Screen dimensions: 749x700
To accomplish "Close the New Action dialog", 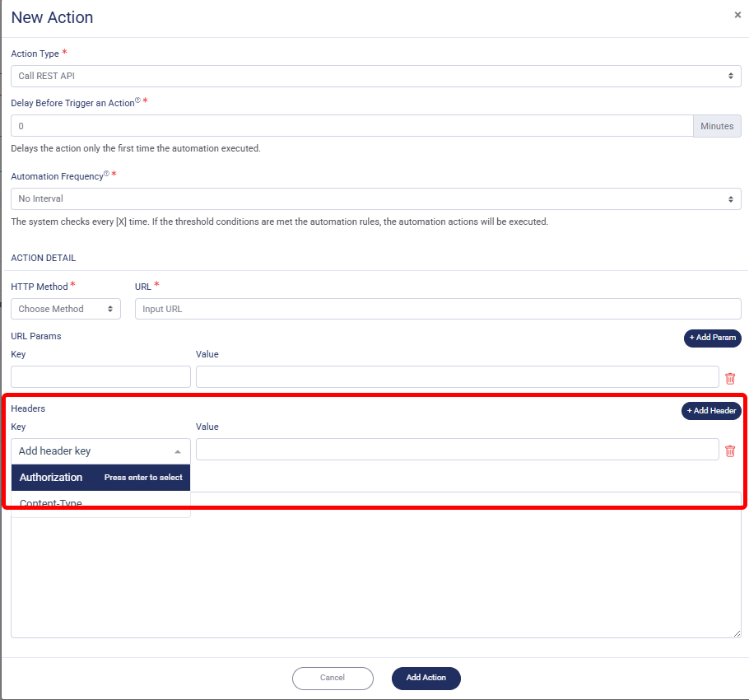I will pos(737,15).
